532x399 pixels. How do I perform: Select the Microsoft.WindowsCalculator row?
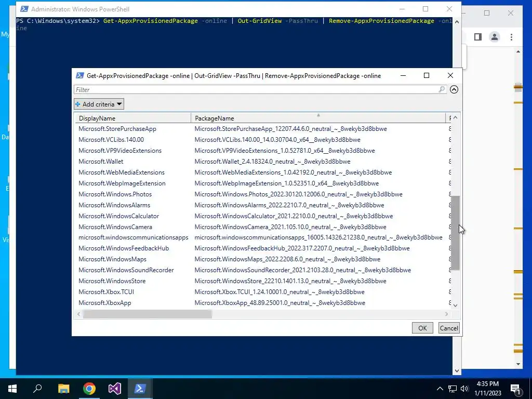click(x=262, y=216)
